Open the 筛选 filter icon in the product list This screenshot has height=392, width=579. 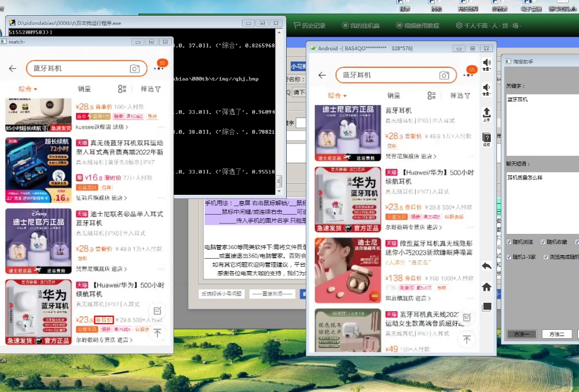point(460,95)
